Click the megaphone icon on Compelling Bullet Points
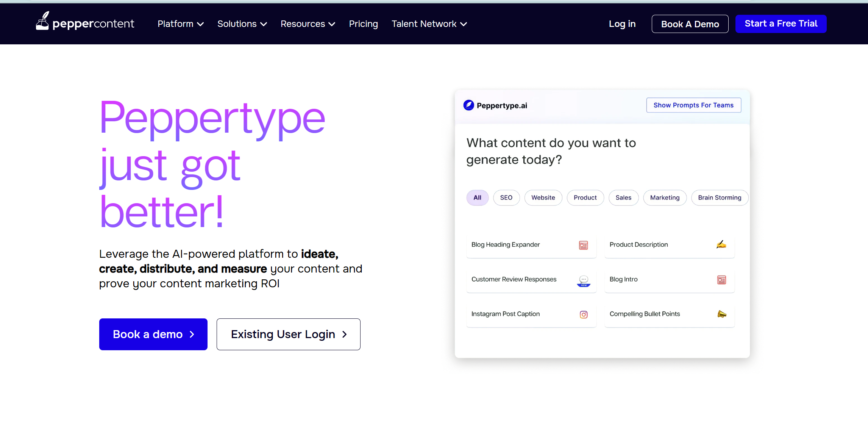This screenshot has height=445, width=868. pos(721,314)
